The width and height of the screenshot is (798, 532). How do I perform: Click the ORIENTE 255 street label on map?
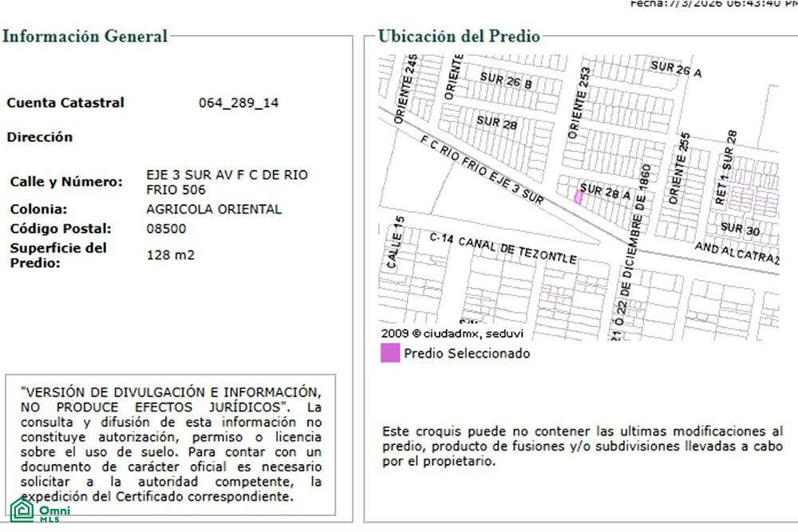click(679, 167)
